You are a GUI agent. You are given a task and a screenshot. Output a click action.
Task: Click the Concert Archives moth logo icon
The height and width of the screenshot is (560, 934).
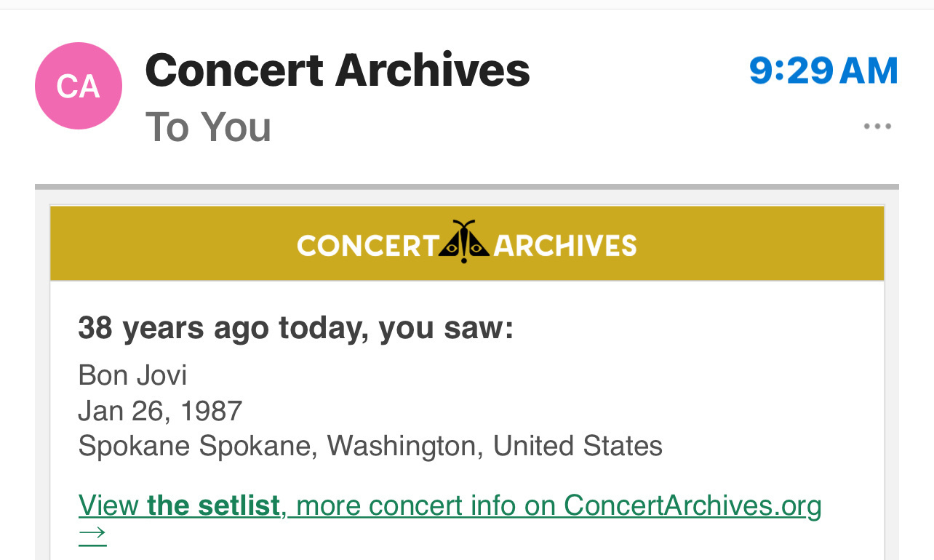click(x=466, y=242)
